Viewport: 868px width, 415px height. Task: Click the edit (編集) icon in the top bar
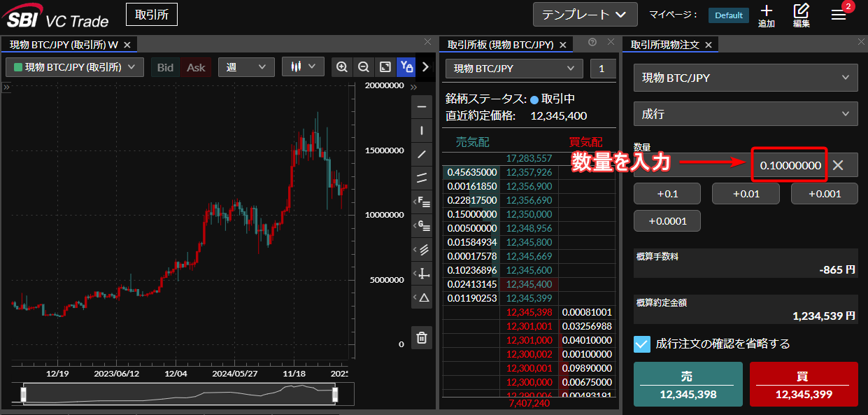click(801, 15)
